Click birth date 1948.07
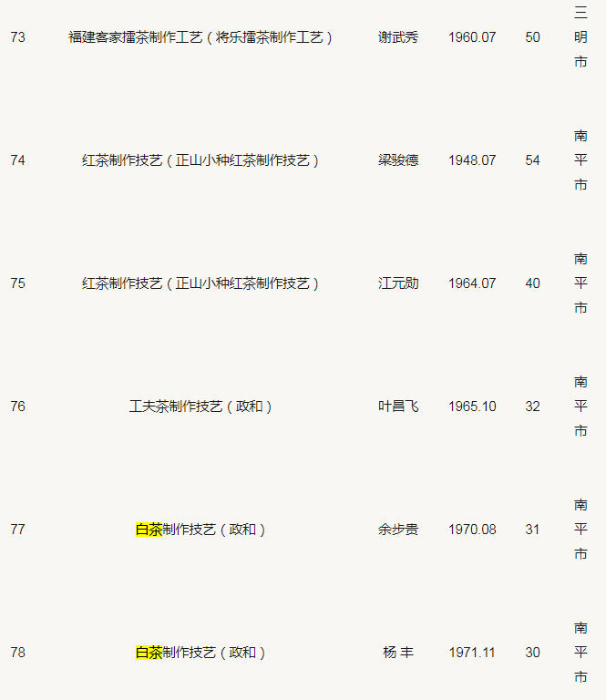Image resolution: width=606 pixels, height=700 pixels. point(472,160)
